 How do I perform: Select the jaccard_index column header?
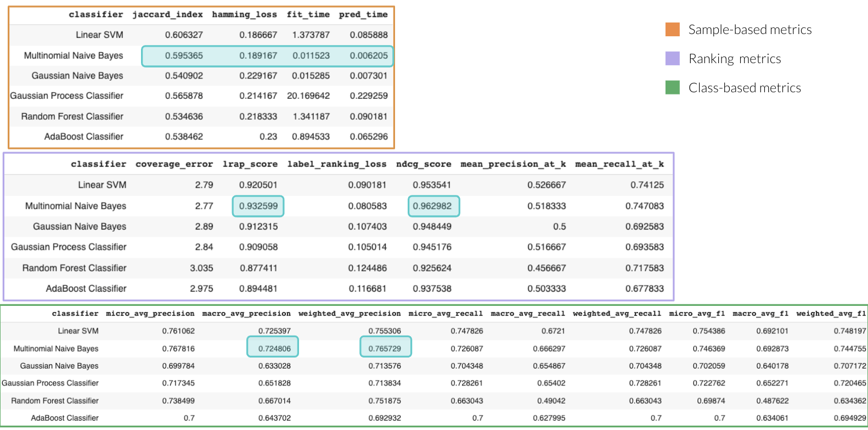pos(167,14)
